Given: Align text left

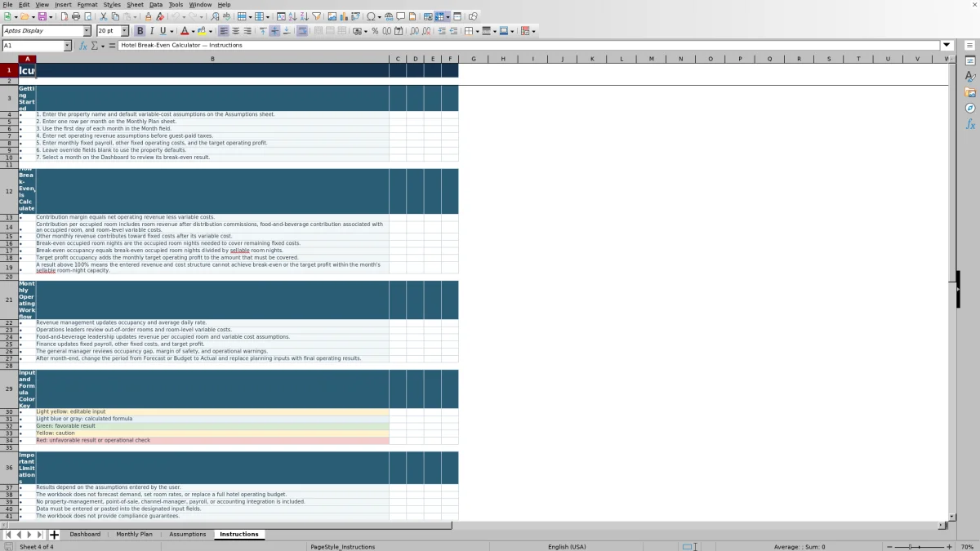Looking at the screenshot, I should pos(224,31).
